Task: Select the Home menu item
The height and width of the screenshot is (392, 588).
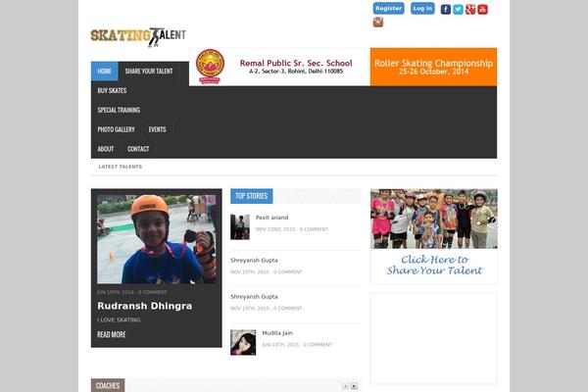Action: point(105,72)
